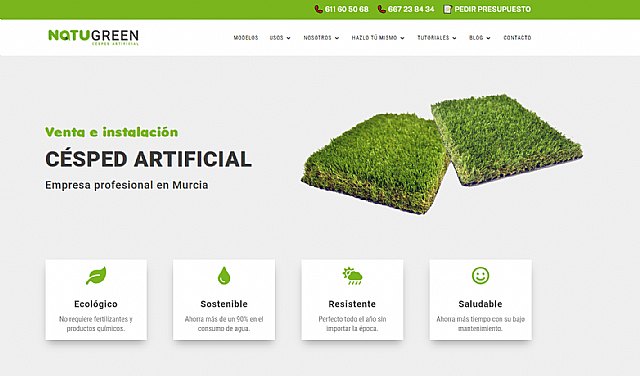
Task: Expand the Hazlo Tú Mismo chevron
Action: 402,38
